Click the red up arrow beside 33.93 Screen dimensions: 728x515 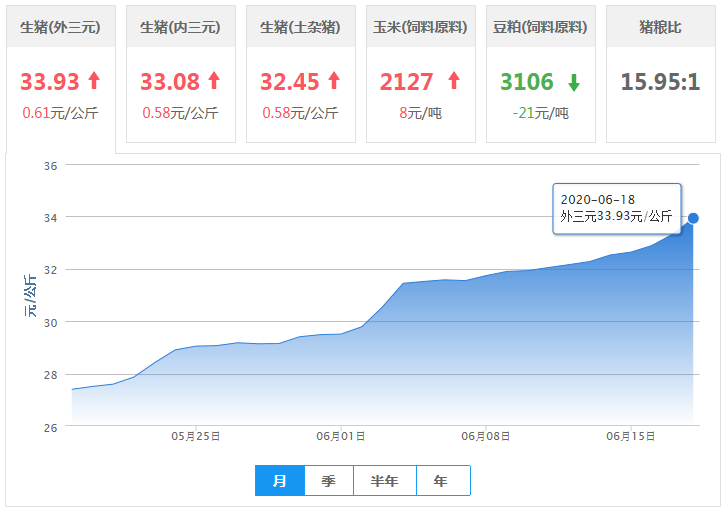pos(94,82)
